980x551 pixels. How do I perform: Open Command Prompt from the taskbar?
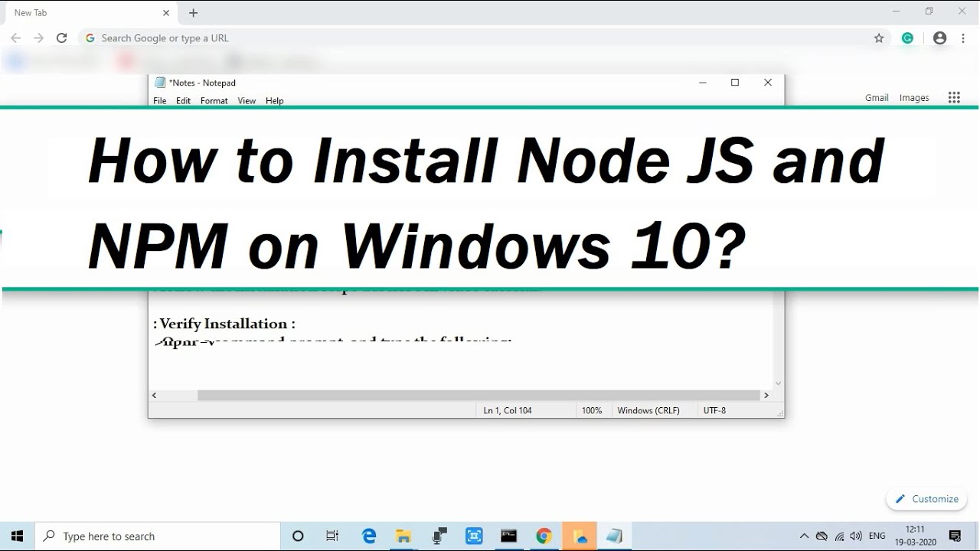(x=509, y=536)
